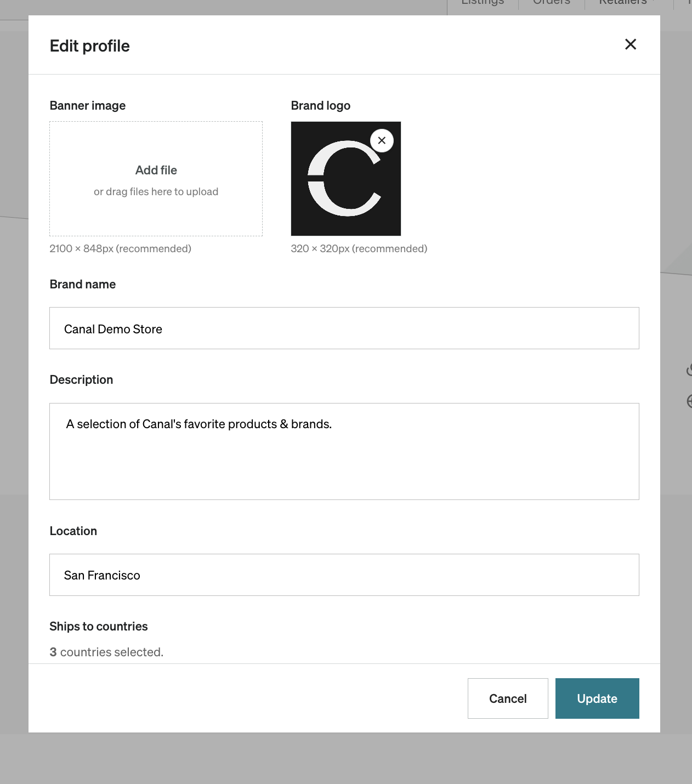Focus the Brand name field
The height and width of the screenshot is (784, 692).
tap(344, 328)
